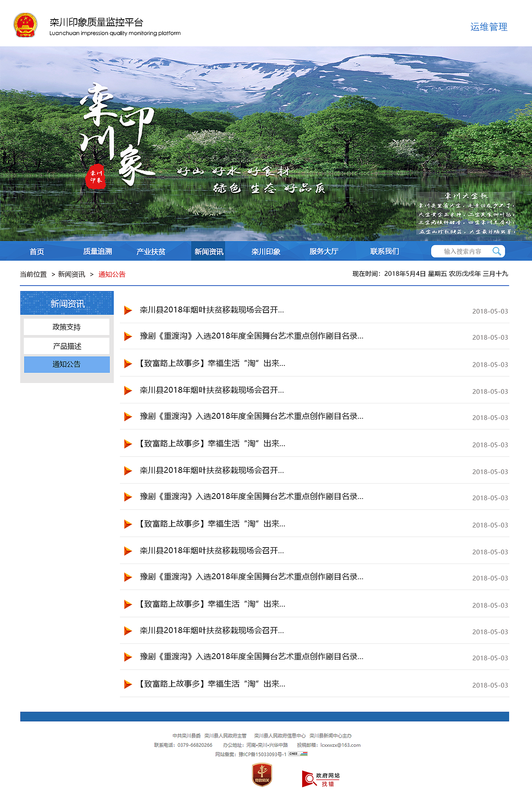Screen dimensions: 532x790
Task: Select the 新闻资讯 navigation tab
Action: pos(208,251)
